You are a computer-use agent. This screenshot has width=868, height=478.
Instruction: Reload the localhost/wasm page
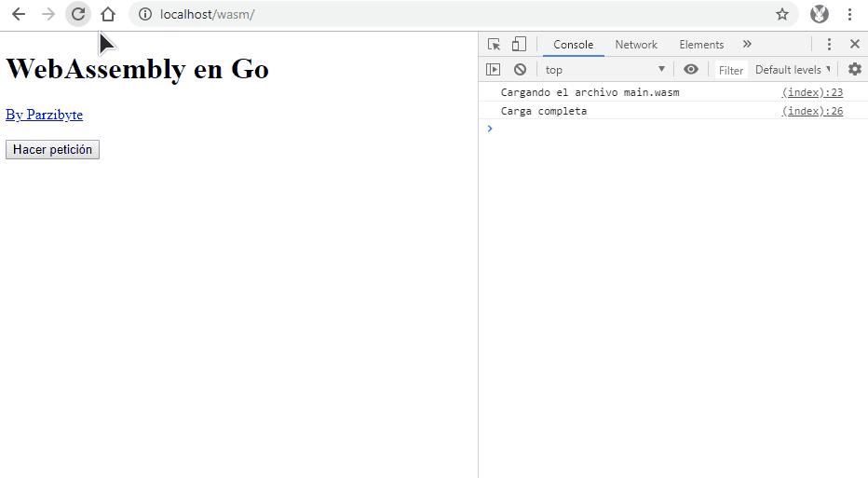coord(78,14)
